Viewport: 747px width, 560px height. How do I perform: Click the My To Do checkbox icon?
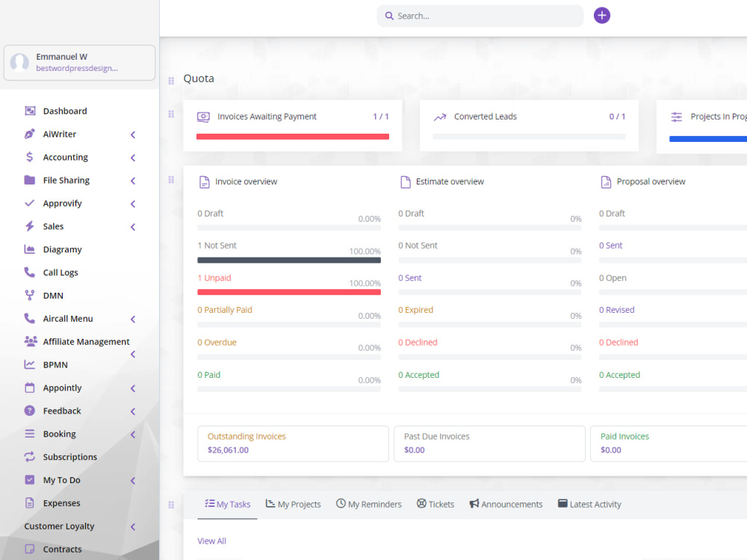pyautogui.click(x=30, y=479)
